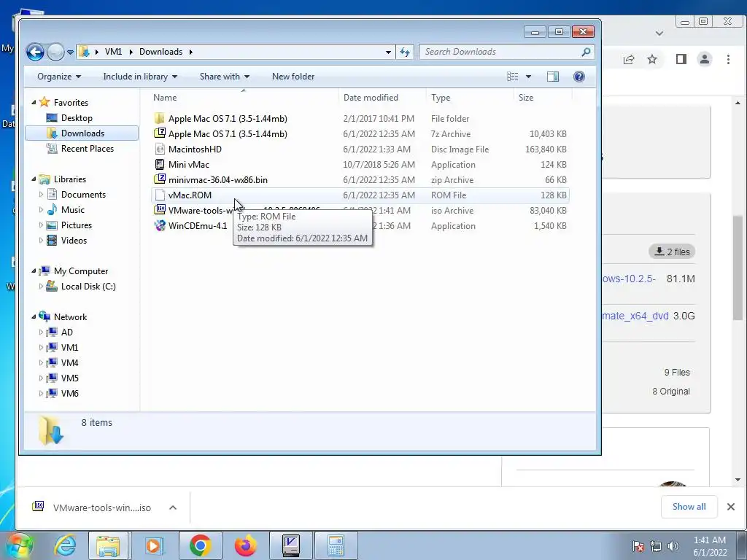This screenshot has width=747, height=560.
Task: Open the AD network computer
Action: (66, 332)
